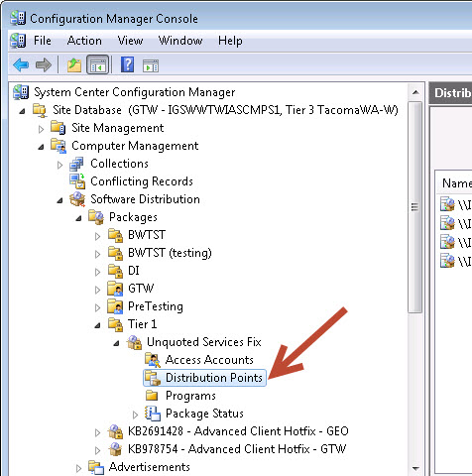This screenshot has height=476, width=472.
Task: Click the Package Status icon
Action: (153, 414)
